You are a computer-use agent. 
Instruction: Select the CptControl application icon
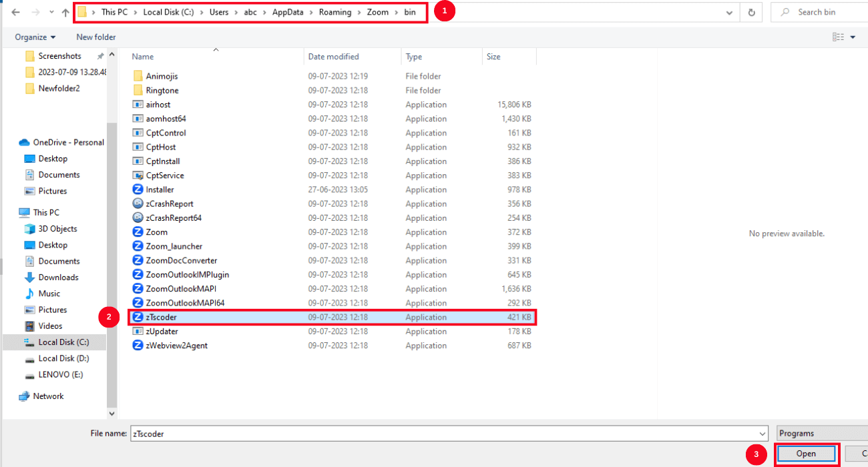(x=138, y=133)
